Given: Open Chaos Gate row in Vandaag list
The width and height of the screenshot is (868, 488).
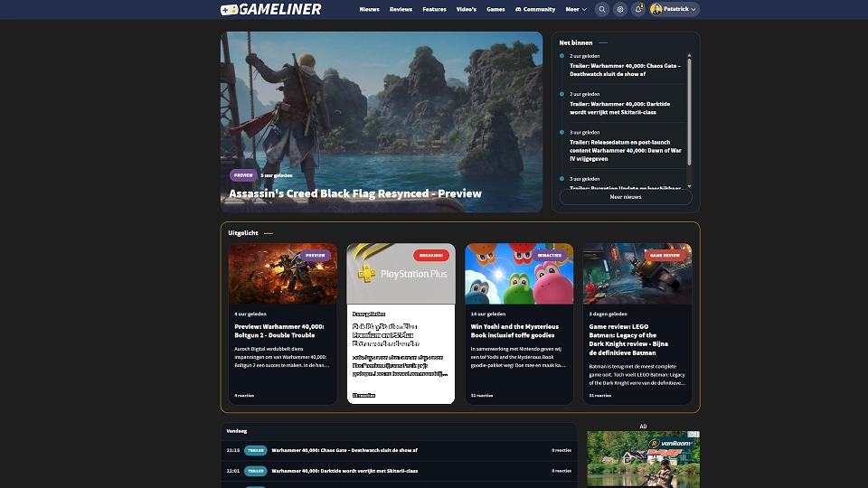Looking at the screenshot, I should pyautogui.click(x=399, y=450).
